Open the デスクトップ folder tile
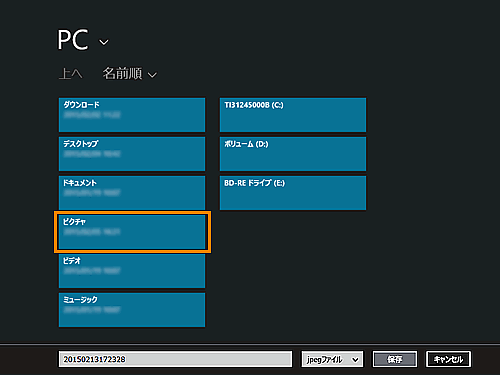Screen dimensions: 500x375 pyautogui.click(x=132, y=154)
